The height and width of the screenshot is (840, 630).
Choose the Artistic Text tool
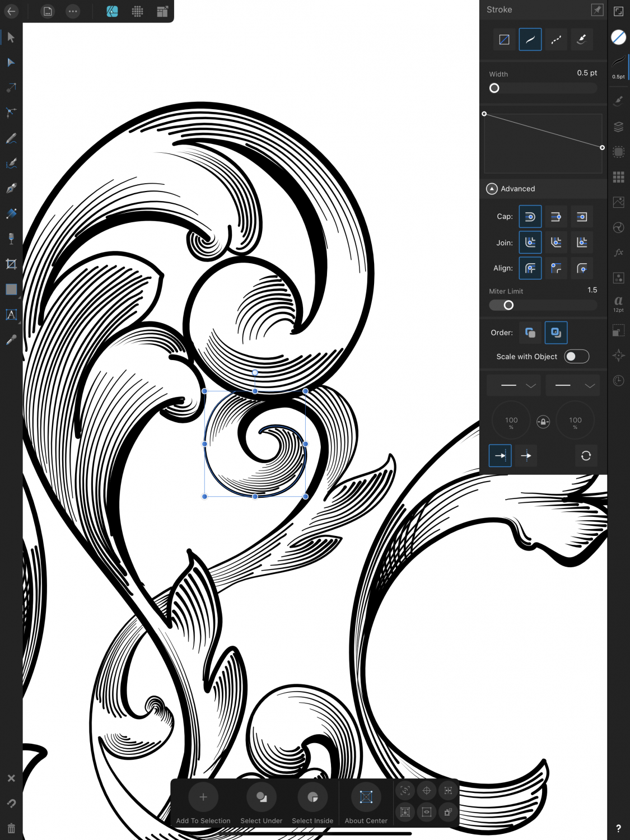[x=11, y=315]
